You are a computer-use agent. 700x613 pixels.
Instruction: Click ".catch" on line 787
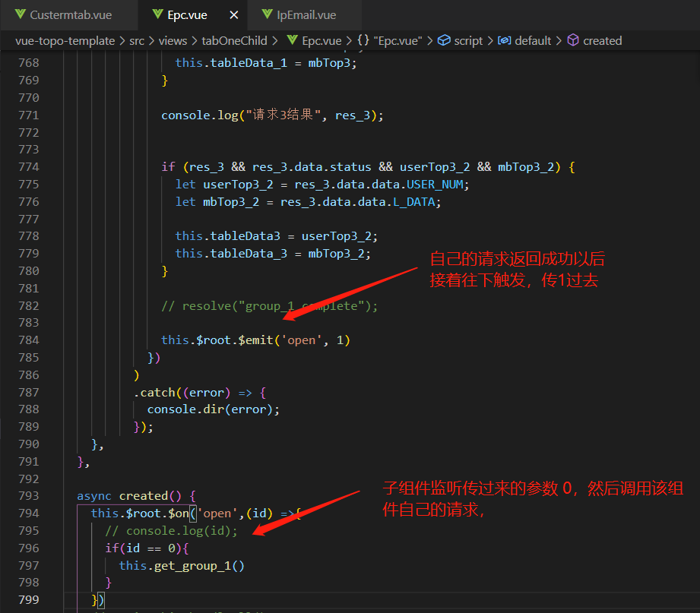pos(154,393)
